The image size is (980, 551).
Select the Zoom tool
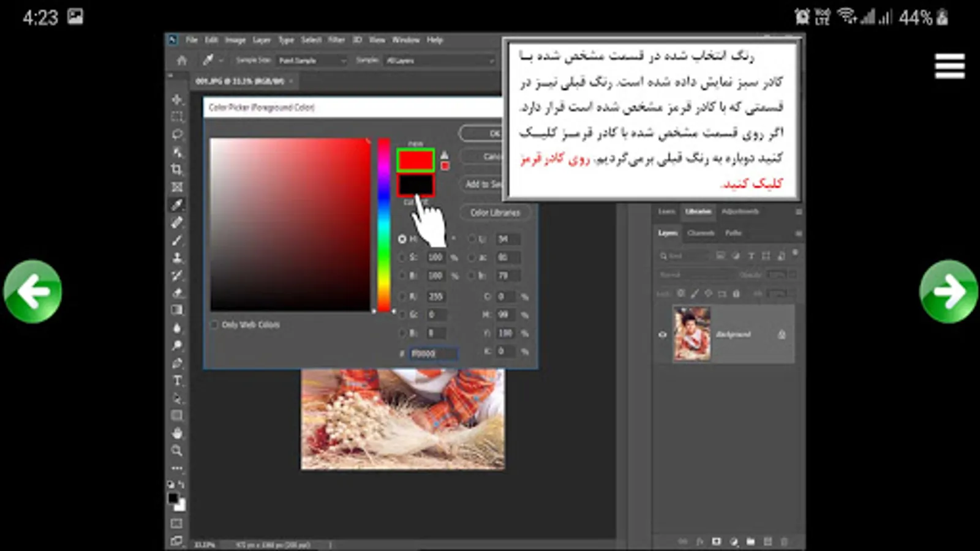(177, 451)
